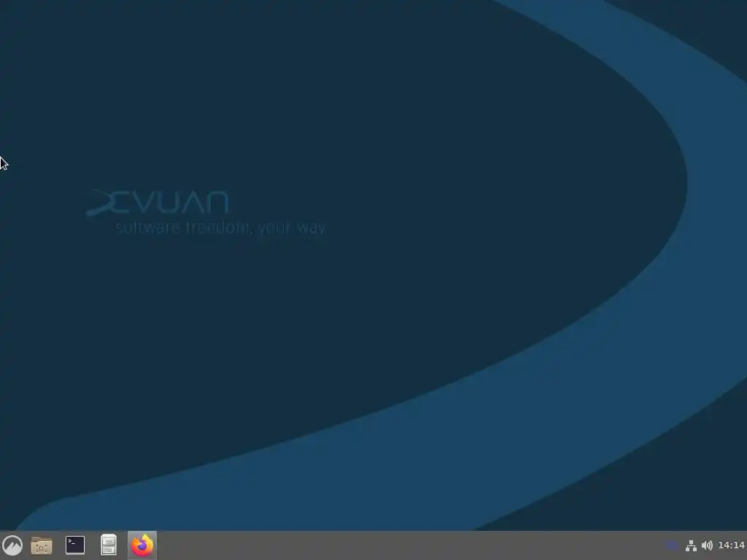
Task: Launch the terminal emulator from the panel
Action: (75, 545)
